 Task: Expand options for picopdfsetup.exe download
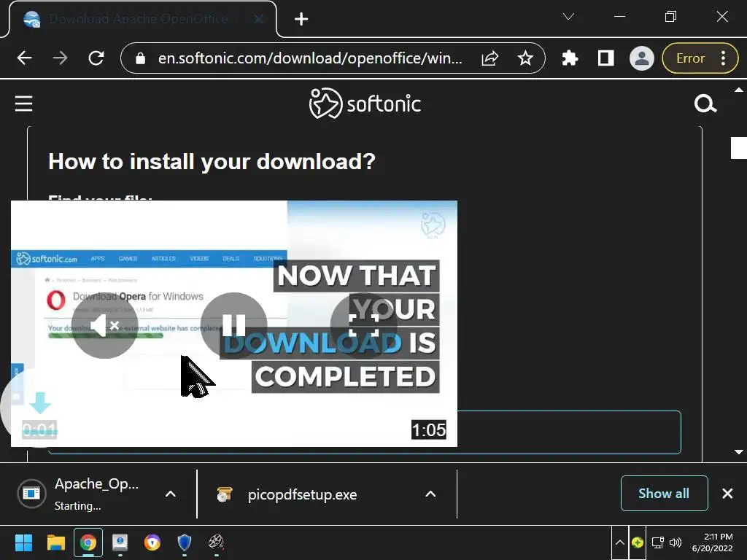(x=430, y=494)
